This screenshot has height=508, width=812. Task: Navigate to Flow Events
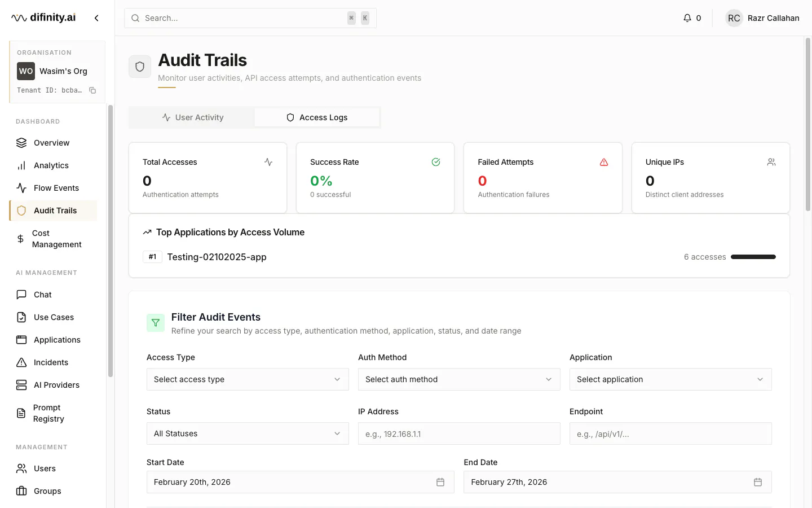click(54, 188)
